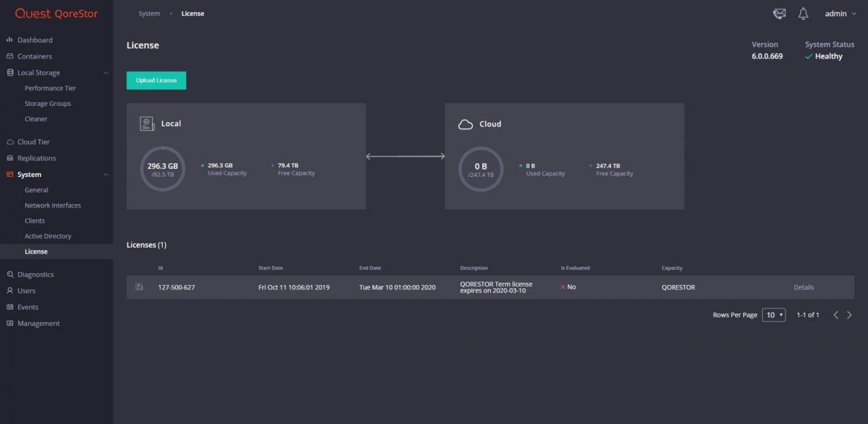Click the Local Storage database icon
This screenshot has height=424, width=868.
pyautogui.click(x=10, y=73)
